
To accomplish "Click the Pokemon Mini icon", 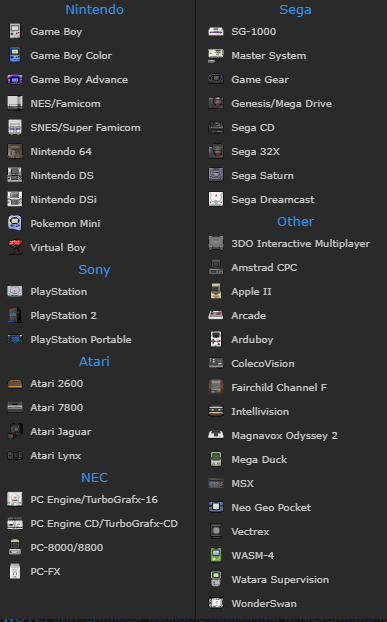I will pos(15,223).
